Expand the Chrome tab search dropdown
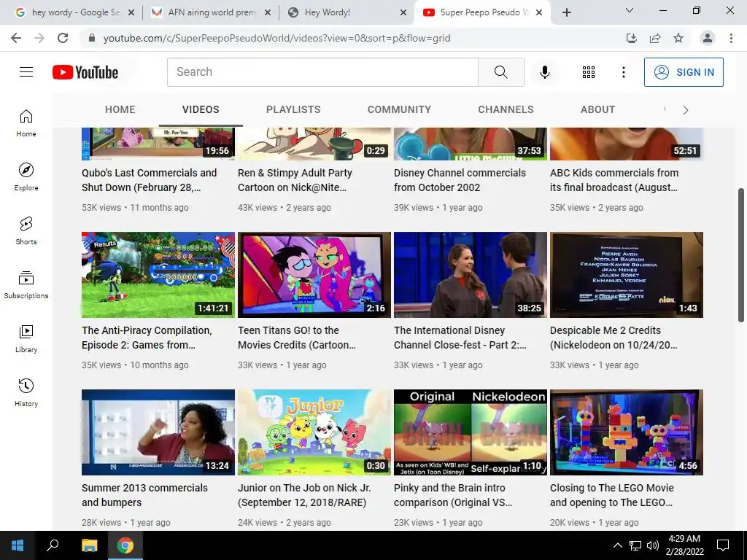 (x=629, y=10)
